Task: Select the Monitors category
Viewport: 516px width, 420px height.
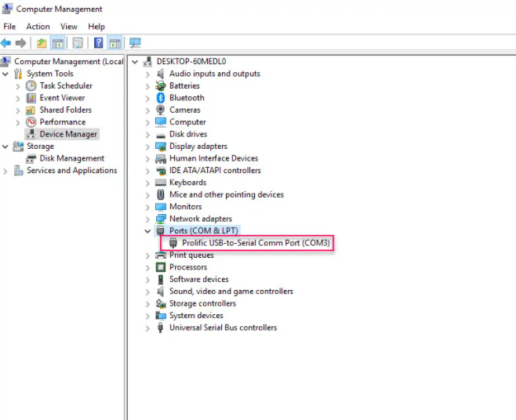Action: [x=186, y=207]
